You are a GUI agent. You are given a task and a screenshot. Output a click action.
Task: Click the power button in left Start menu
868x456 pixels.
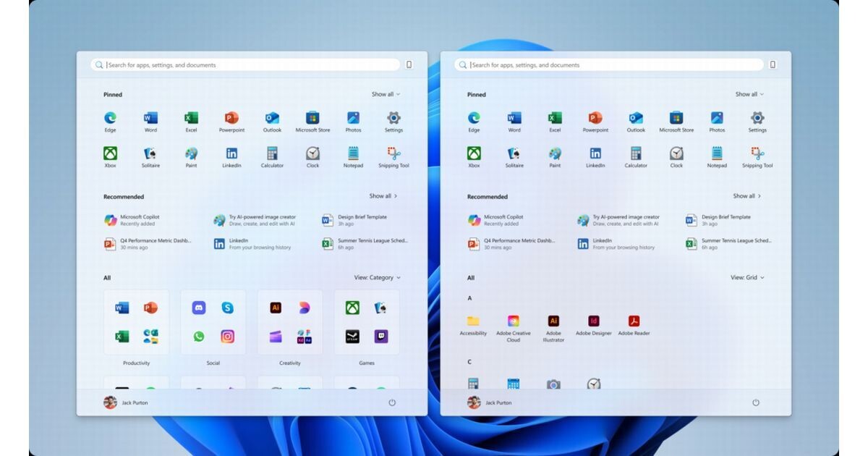(x=392, y=402)
